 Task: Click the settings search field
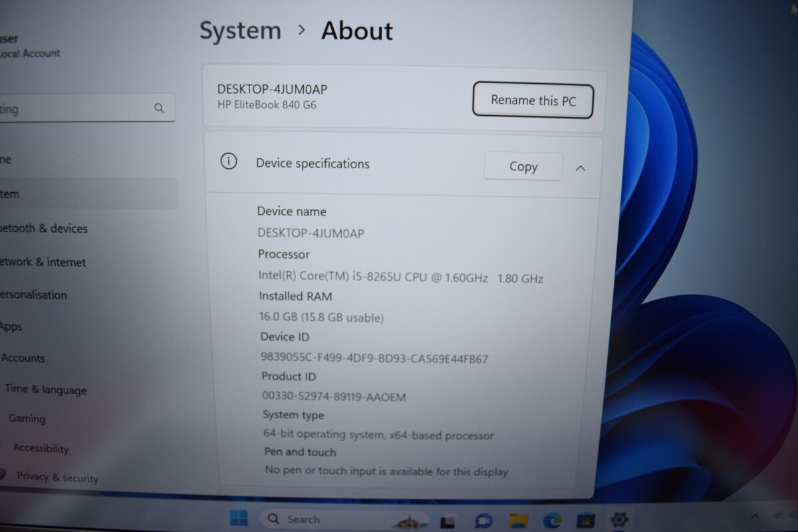86,108
